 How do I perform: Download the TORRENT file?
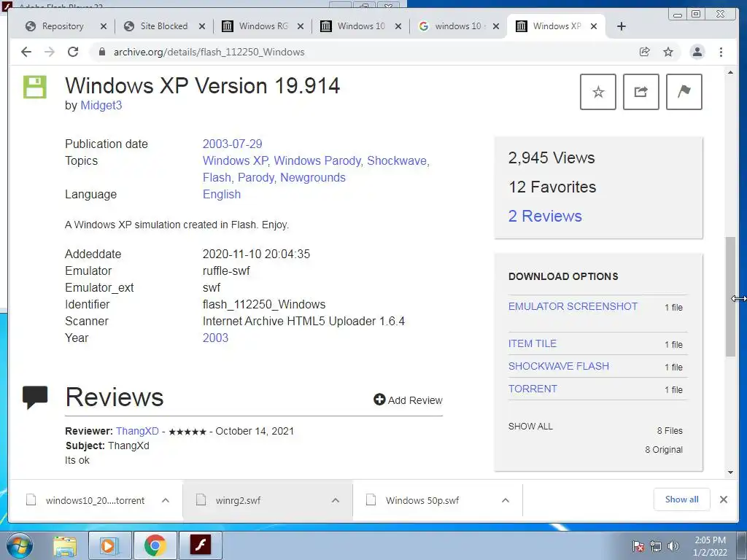[533, 389]
